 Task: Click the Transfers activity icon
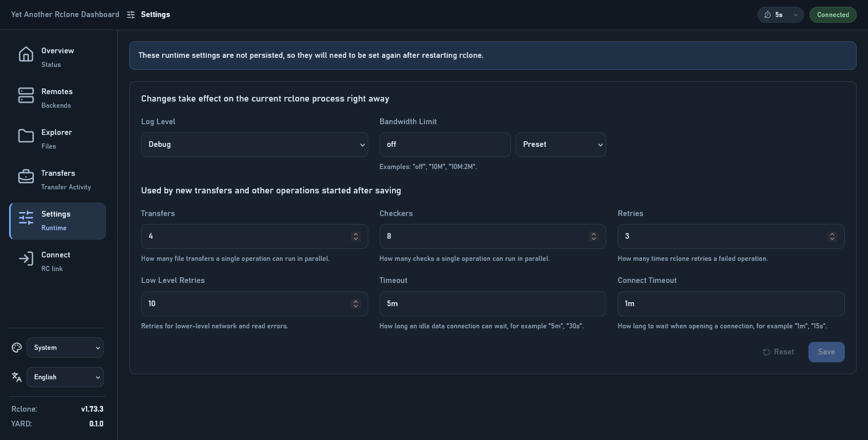(x=26, y=176)
